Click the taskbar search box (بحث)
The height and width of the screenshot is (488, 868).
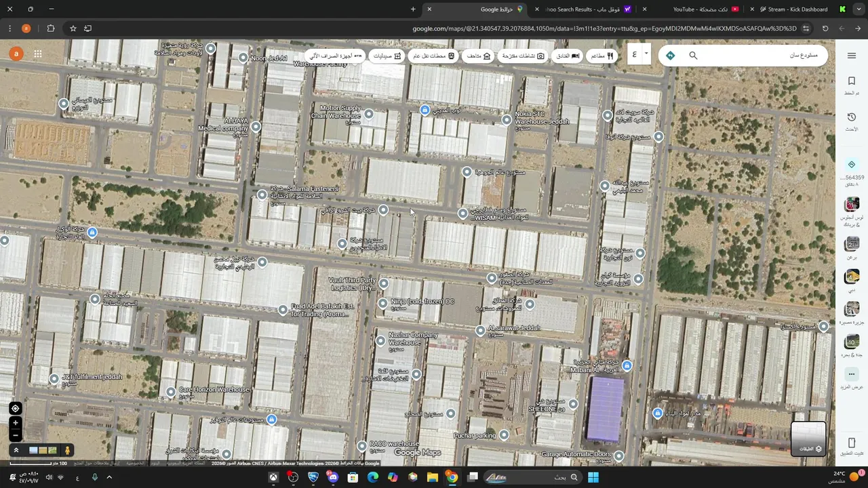tap(532, 478)
